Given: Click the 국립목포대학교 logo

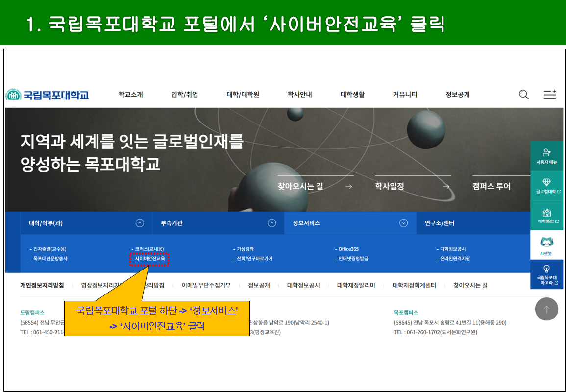Looking at the screenshot, I should point(47,95).
